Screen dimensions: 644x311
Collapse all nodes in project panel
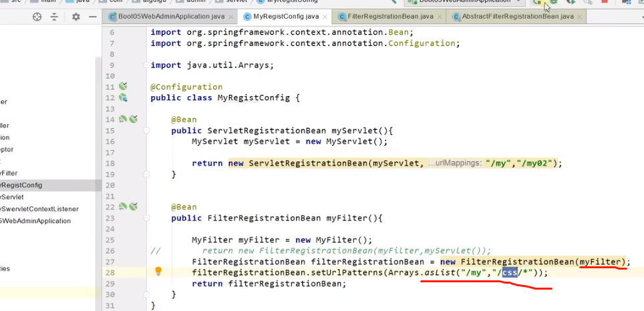54,17
